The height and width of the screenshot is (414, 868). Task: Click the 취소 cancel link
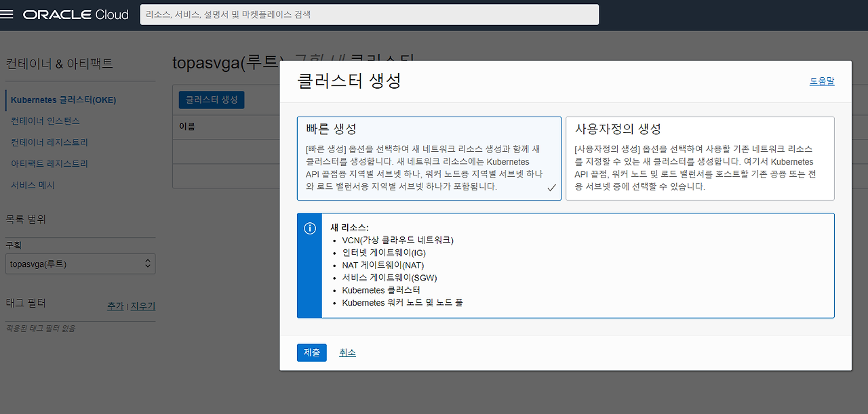(347, 352)
